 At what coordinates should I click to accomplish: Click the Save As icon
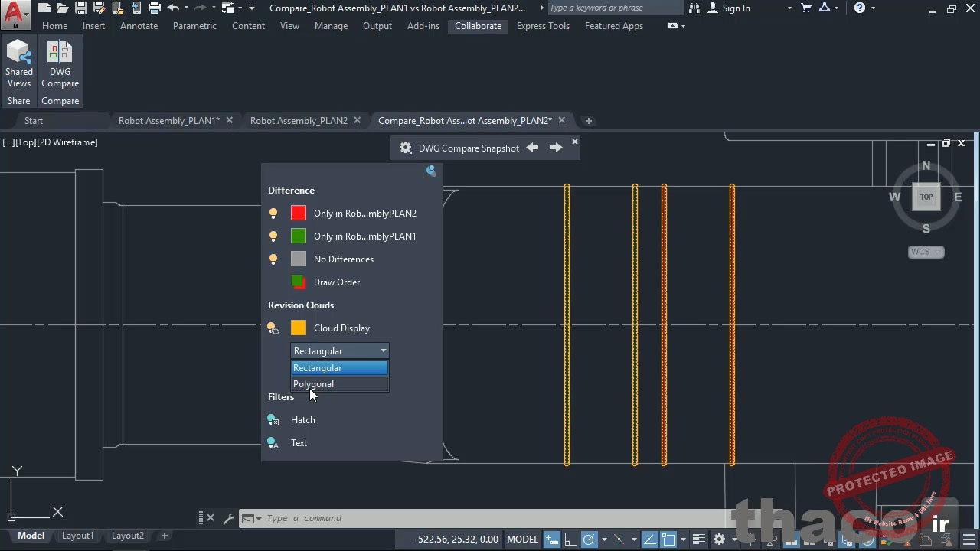click(99, 8)
